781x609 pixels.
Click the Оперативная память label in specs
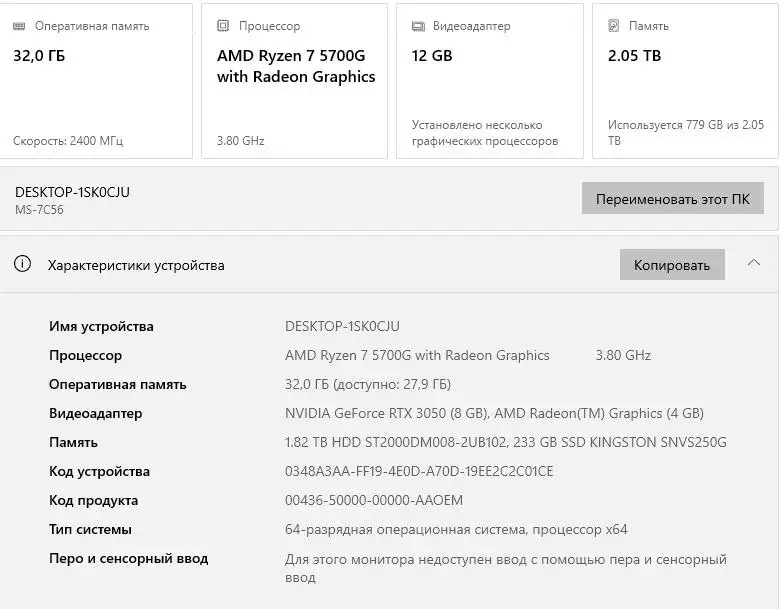click(x=118, y=384)
